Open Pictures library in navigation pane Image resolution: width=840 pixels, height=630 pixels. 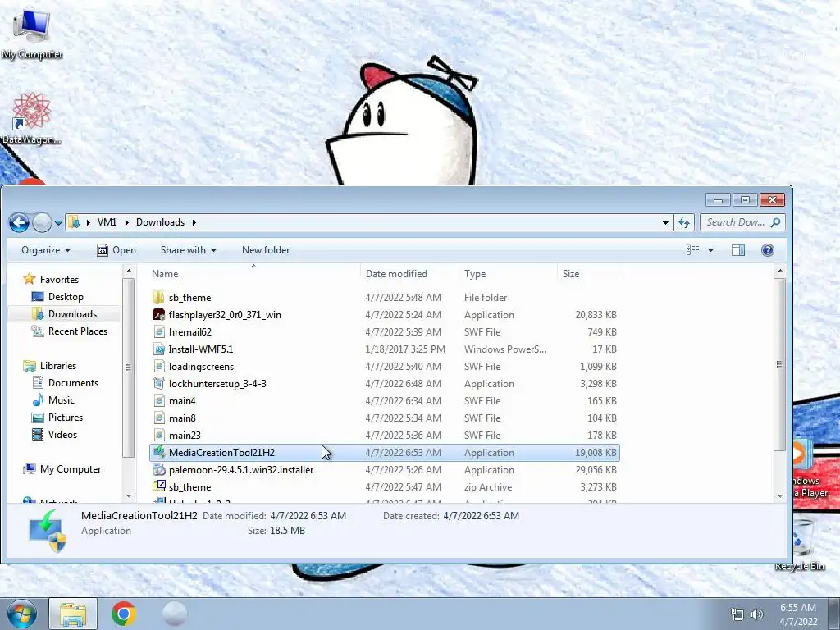coord(66,418)
